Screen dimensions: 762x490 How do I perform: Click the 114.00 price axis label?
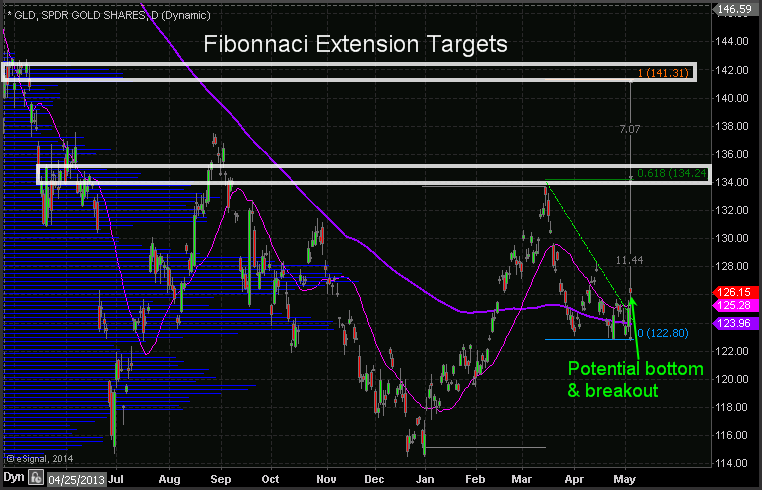pyautogui.click(x=732, y=463)
